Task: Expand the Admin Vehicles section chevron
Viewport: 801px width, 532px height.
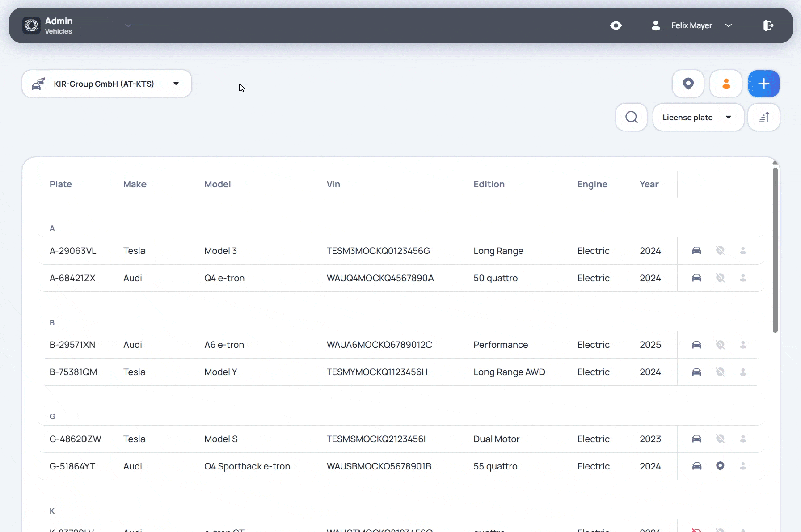Action: coord(128,25)
